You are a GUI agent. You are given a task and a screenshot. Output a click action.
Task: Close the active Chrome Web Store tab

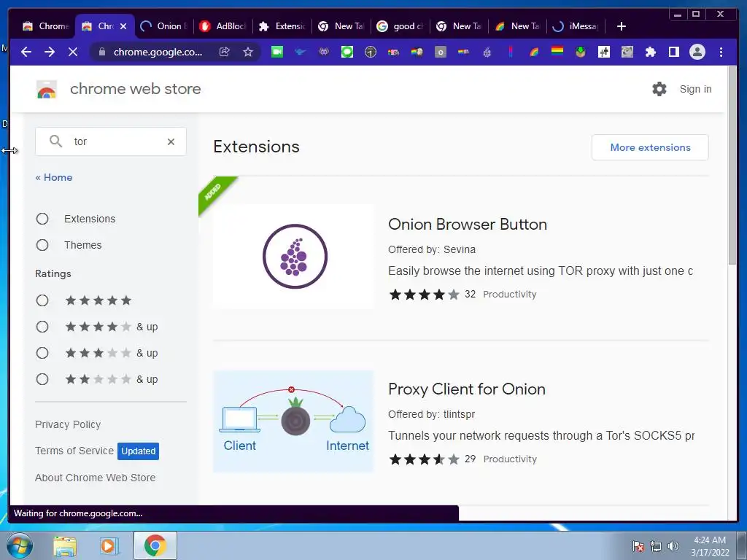click(123, 26)
